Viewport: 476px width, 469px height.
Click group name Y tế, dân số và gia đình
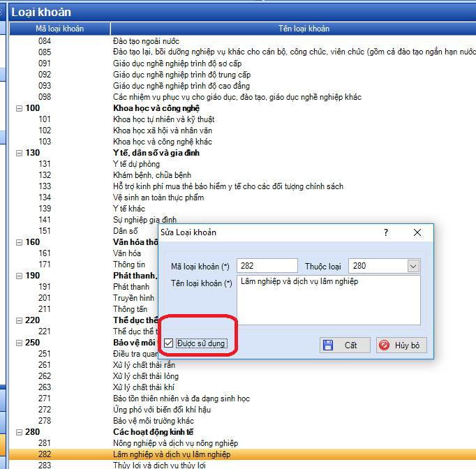point(156,153)
